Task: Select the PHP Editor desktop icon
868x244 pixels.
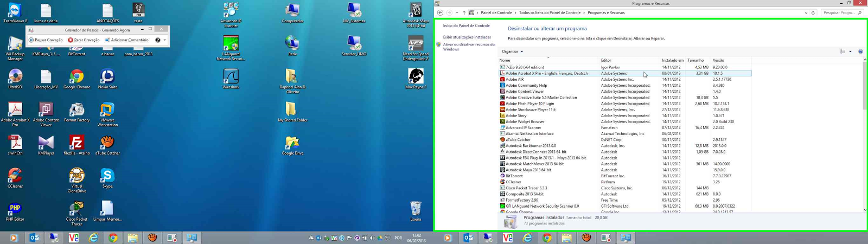Action: pos(15,211)
